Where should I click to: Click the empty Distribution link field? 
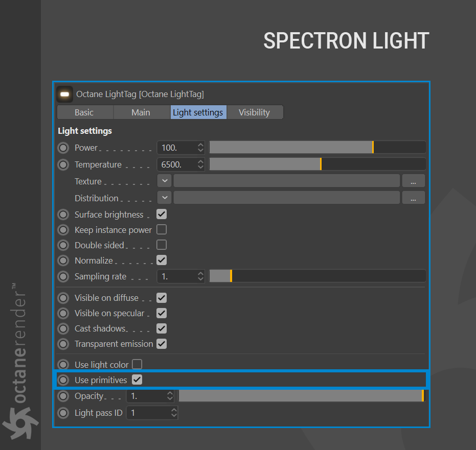[x=286, y=198]
